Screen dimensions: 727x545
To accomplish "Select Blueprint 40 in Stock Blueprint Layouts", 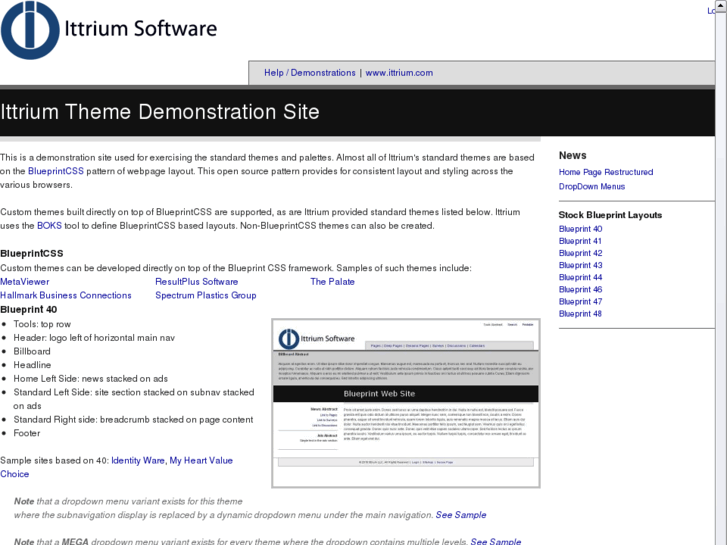I will pos(580,229).
